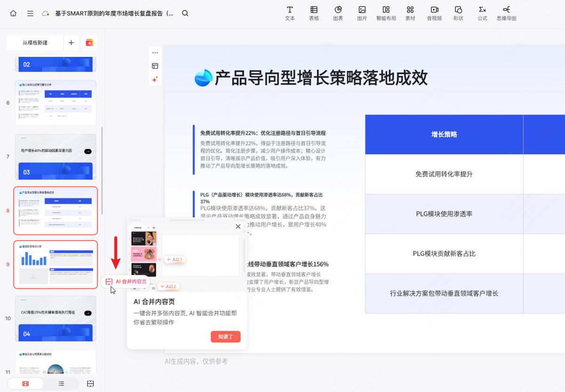Select slide 10 section thumbnail 04
565x392 pixels.
(x=56, y=319)
